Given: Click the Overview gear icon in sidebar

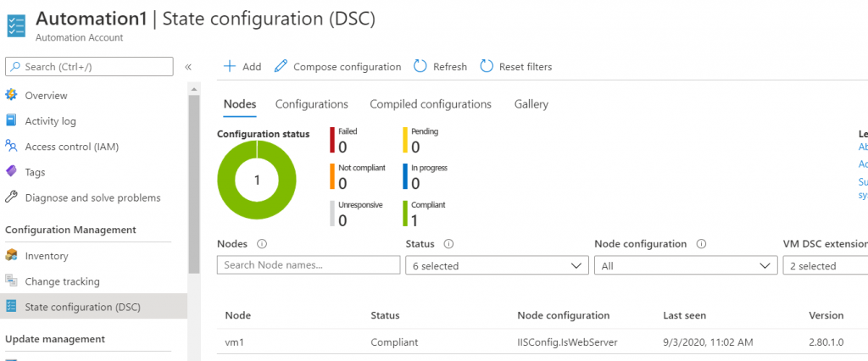Looking at the screenshot, I should point(12,96).
